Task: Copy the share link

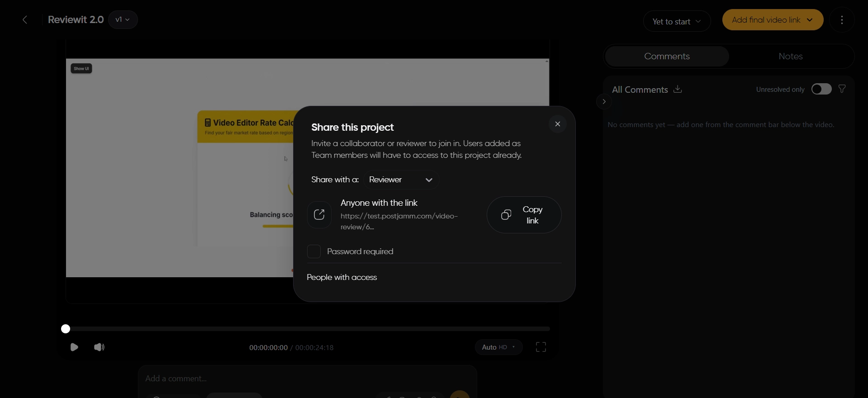Action: (524, 215)
